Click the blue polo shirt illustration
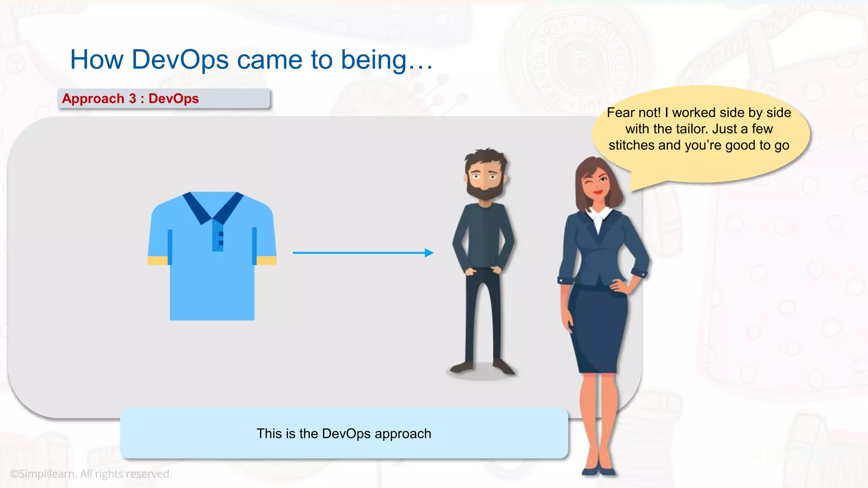The width and height of the screenshot is (868, 488). (212, 256)
